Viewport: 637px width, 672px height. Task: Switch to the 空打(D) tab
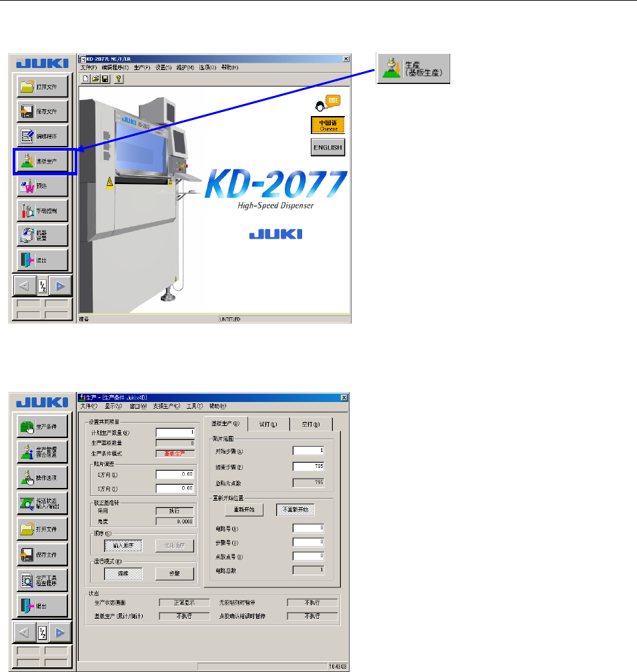pyautogui.click(x=311, y=424)
